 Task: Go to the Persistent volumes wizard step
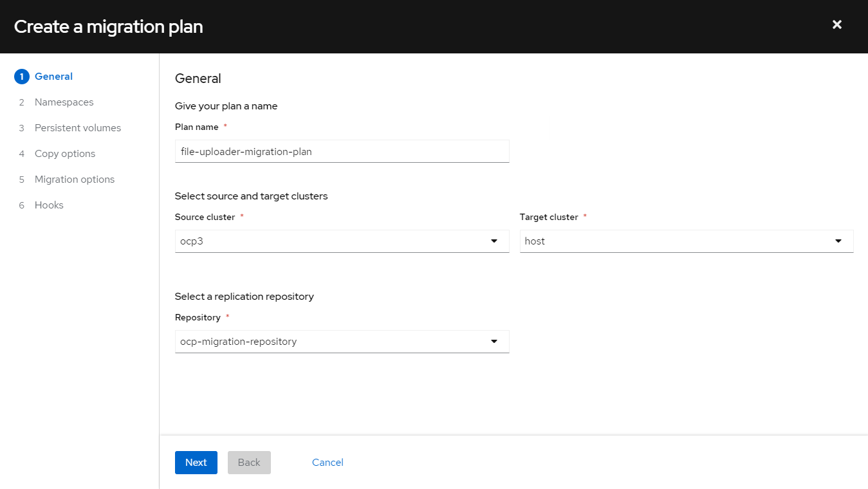pyautogui.click(x=77, y=127)
